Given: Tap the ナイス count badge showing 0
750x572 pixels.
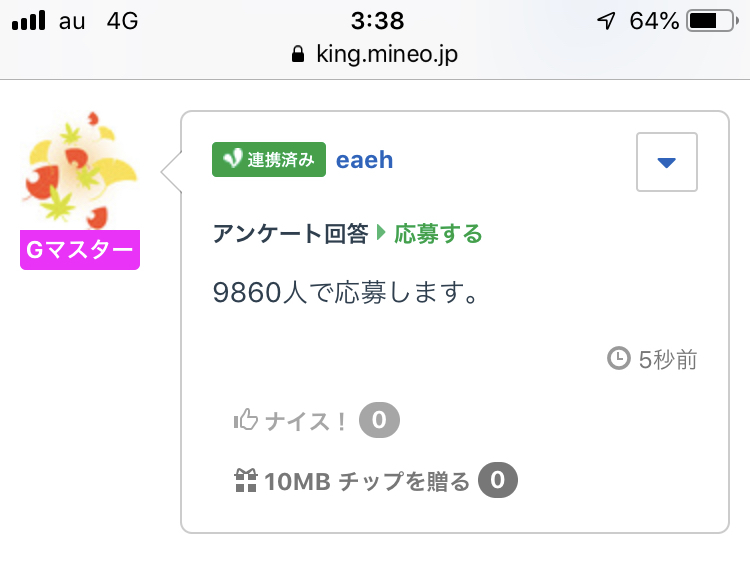Looking at the screenshot, I should point(379,421).
